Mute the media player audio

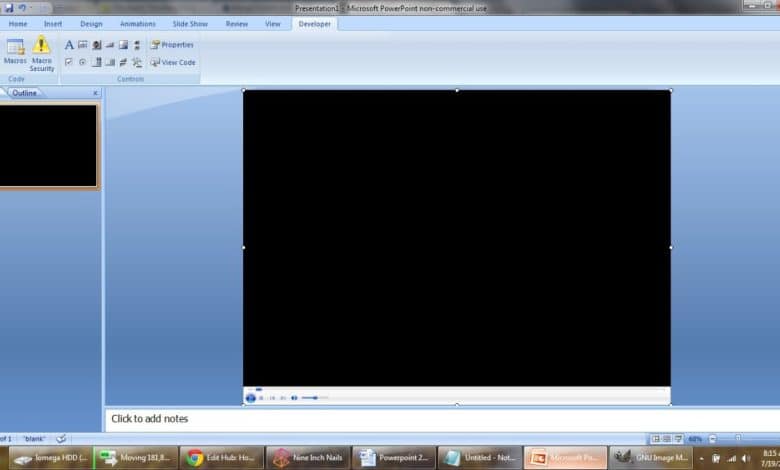(x=294, y=398)
